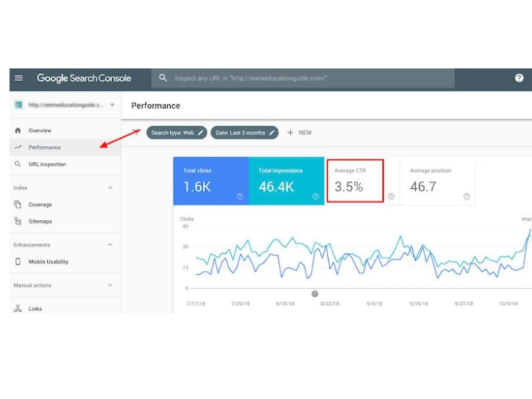This screenshot has width=532, height=399.
Task: Click the Coverage pages icon
Action: pyautogui.click(x=18, y=204)
